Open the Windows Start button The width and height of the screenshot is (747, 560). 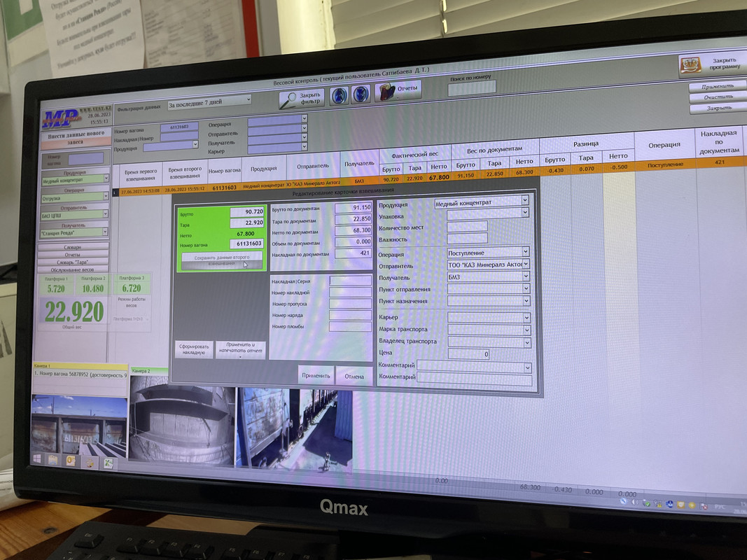pyautogui.click(x=36, y=458)
